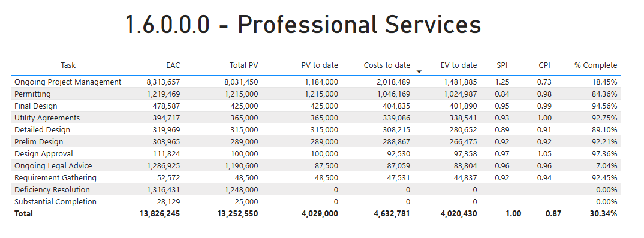Viewport: 644px width, 238px height.
Task: Select the Detailed Design task
Action: tap(43, 129)
